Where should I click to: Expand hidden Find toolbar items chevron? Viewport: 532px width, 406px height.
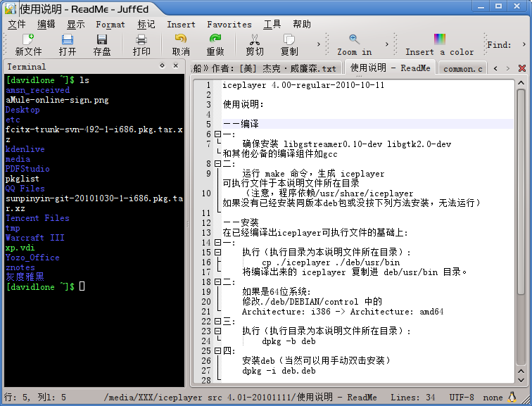524,44
